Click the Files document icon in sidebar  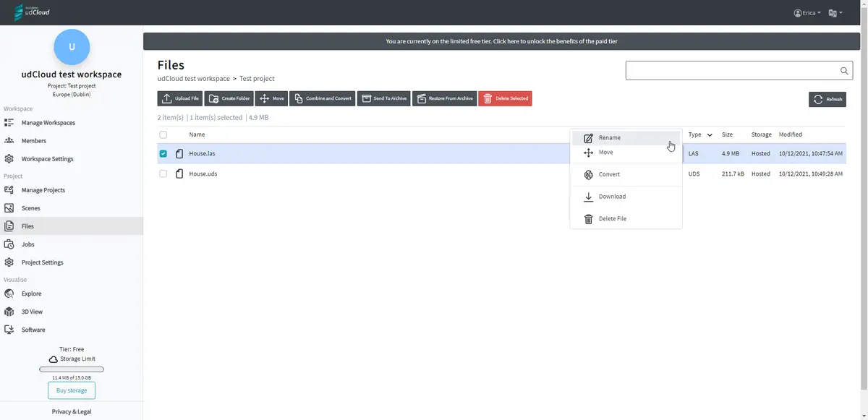pos(9,226)
